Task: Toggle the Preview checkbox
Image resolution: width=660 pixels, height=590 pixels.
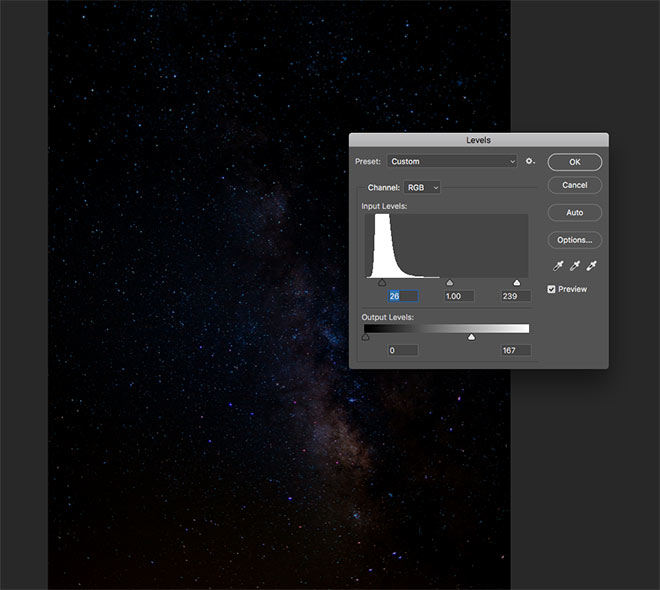Action: [551, 289]
